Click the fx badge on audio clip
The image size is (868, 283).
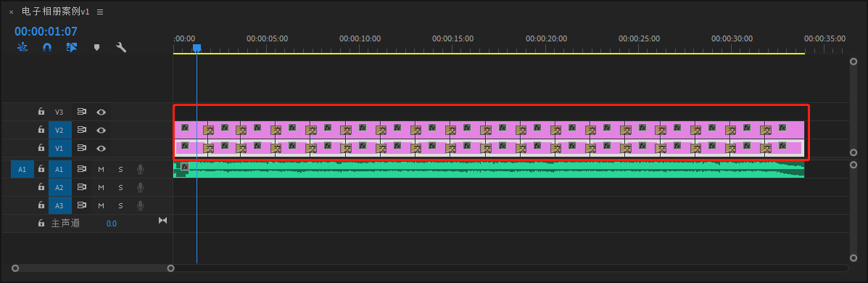point(185,166)
